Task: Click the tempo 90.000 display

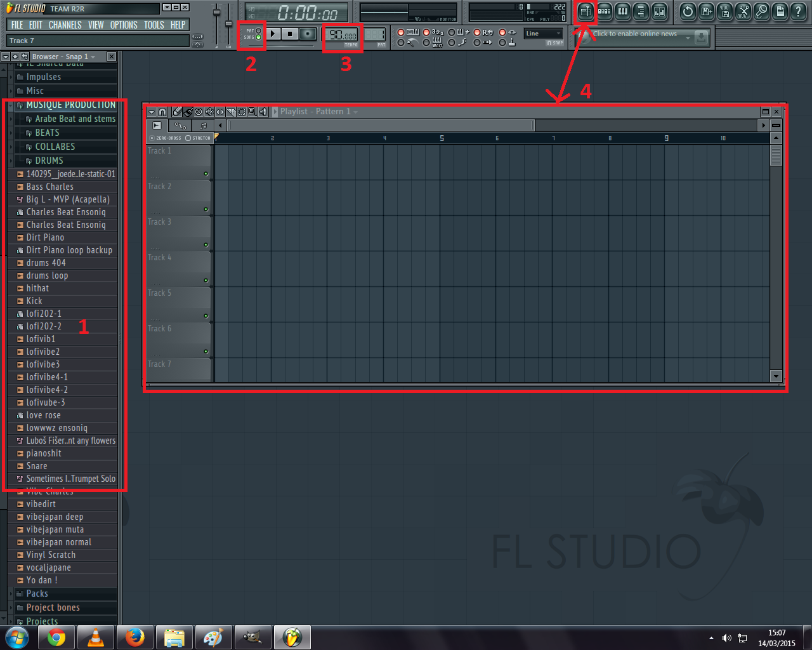Action: click(343, 35)
